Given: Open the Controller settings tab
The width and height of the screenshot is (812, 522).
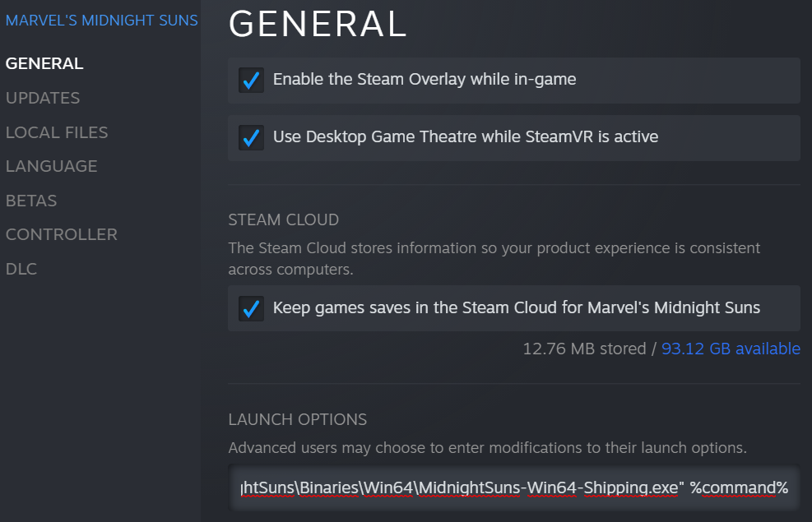Looking at the screenshot, I should tap(62, 234).
